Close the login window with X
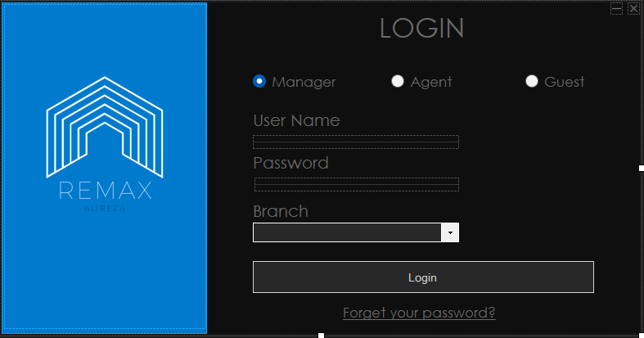 633,8
